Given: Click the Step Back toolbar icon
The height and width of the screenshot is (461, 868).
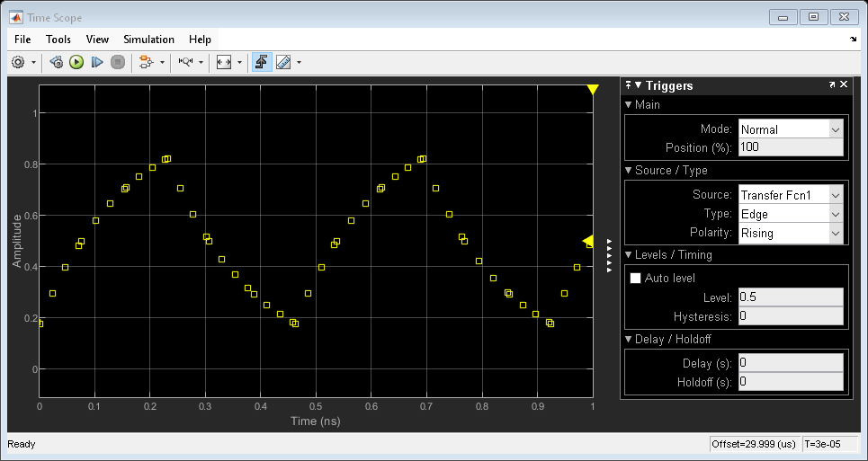Looking at the screenshot, I should pos(56,62).
